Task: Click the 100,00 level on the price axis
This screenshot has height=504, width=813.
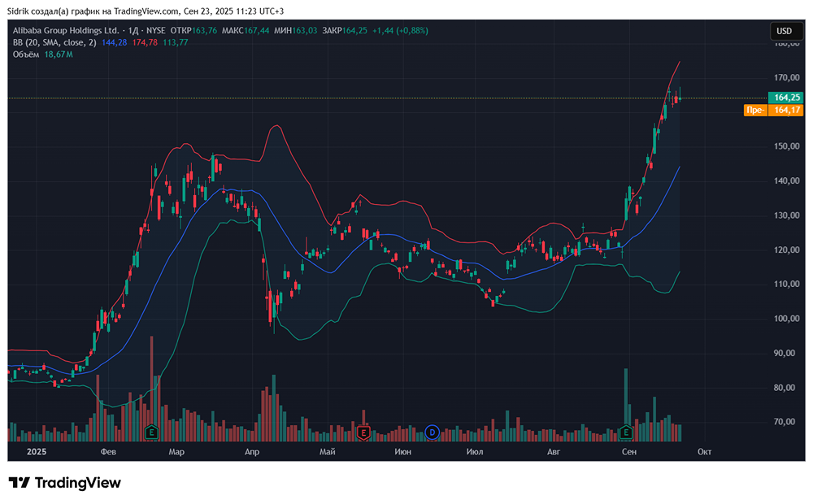Action: click(785, 319)
